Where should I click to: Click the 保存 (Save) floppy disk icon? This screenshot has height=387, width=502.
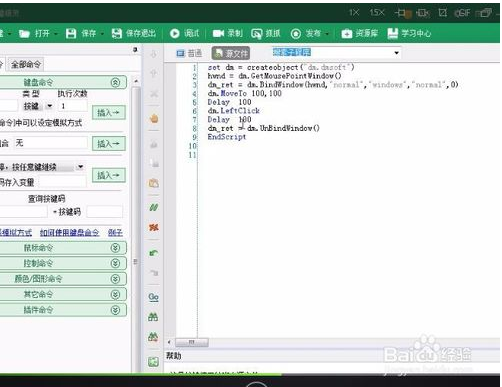(x=71, y=33)
